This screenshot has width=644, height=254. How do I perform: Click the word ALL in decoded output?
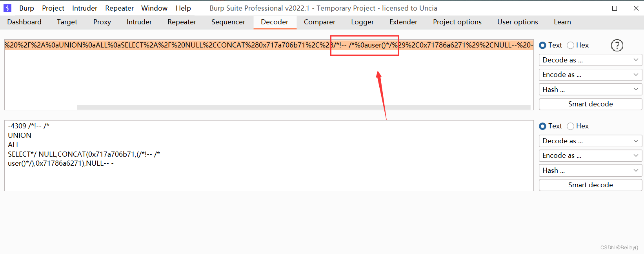click(14, 145)
